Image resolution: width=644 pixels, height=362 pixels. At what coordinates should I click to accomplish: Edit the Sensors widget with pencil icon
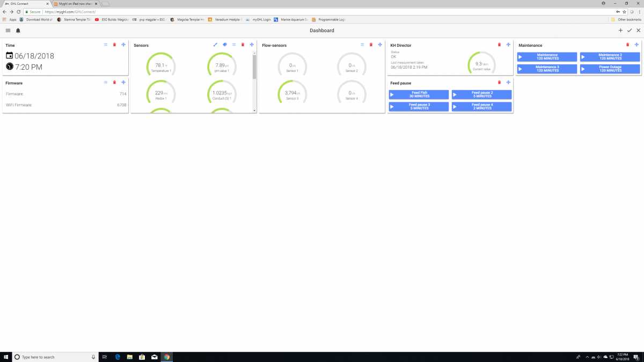[216, 45]
